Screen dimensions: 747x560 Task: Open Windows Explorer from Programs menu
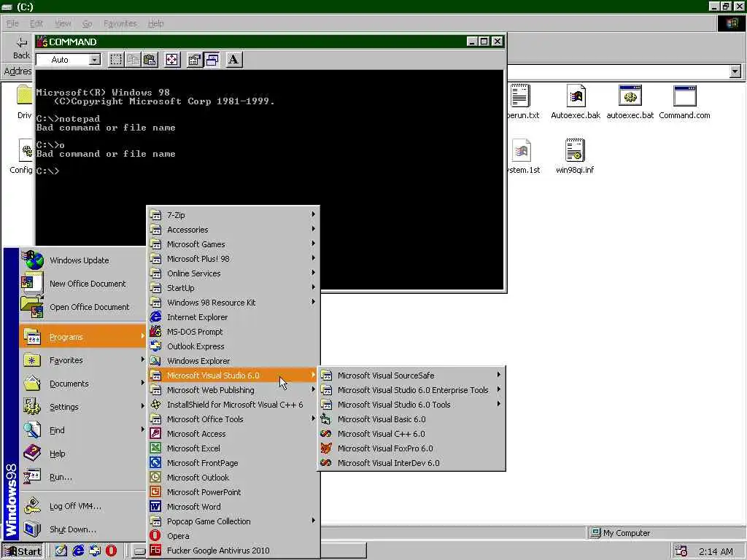233,361
